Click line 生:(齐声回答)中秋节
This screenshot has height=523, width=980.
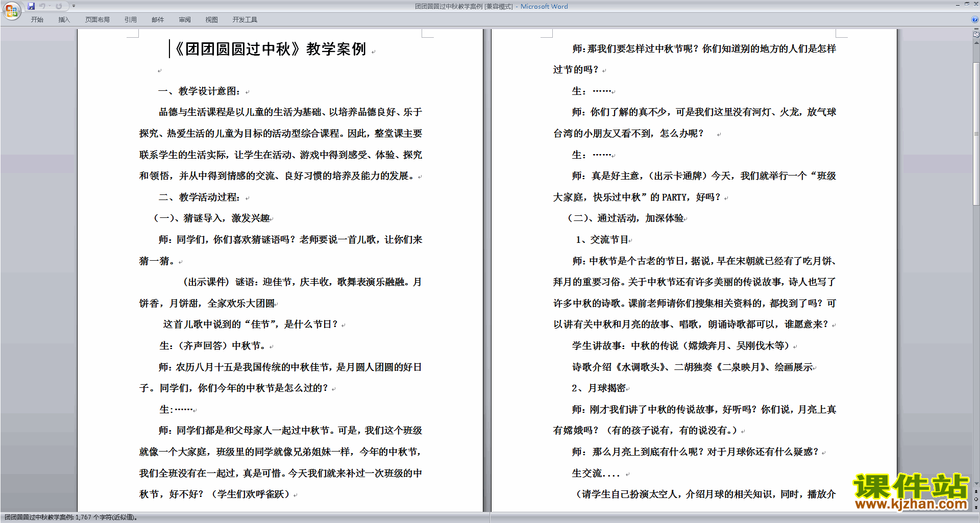click(212, 346)
